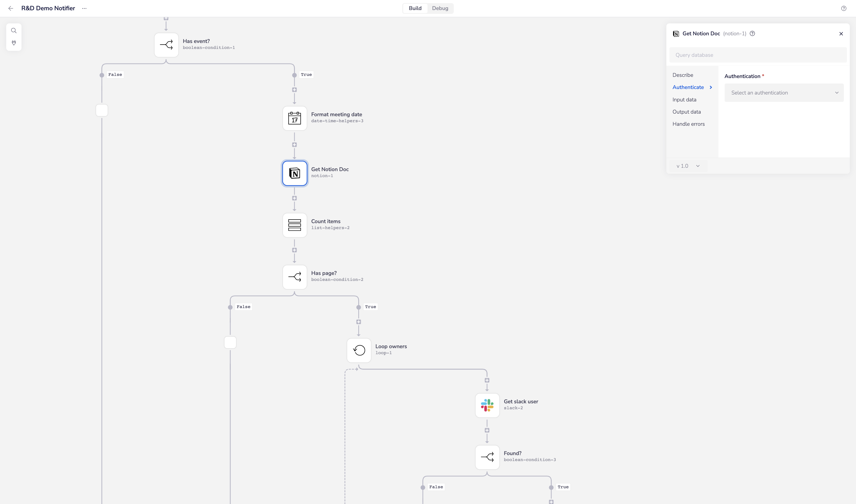Open the three-dot menu next to workflow title
The height and width of the screenshot is (504, 856).
[x=84, y=8]
